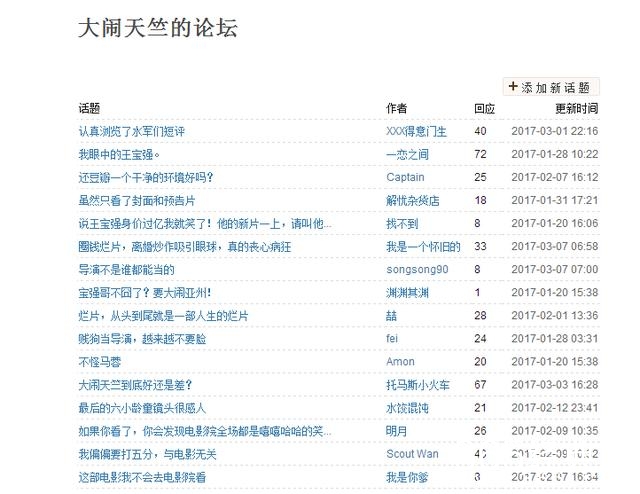
Task: Open topic 导演不是谁都能当的
Action: pyautogui.click(x=126, y=269)
